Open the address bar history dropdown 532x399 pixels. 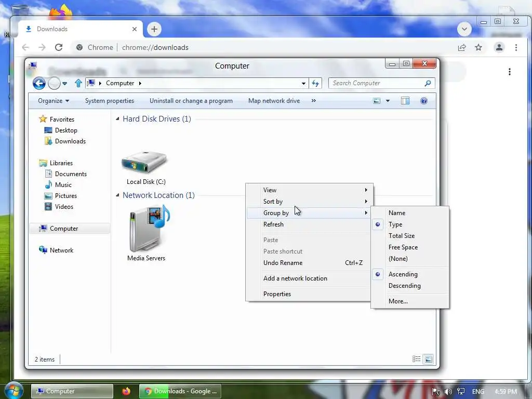[303, 84]
